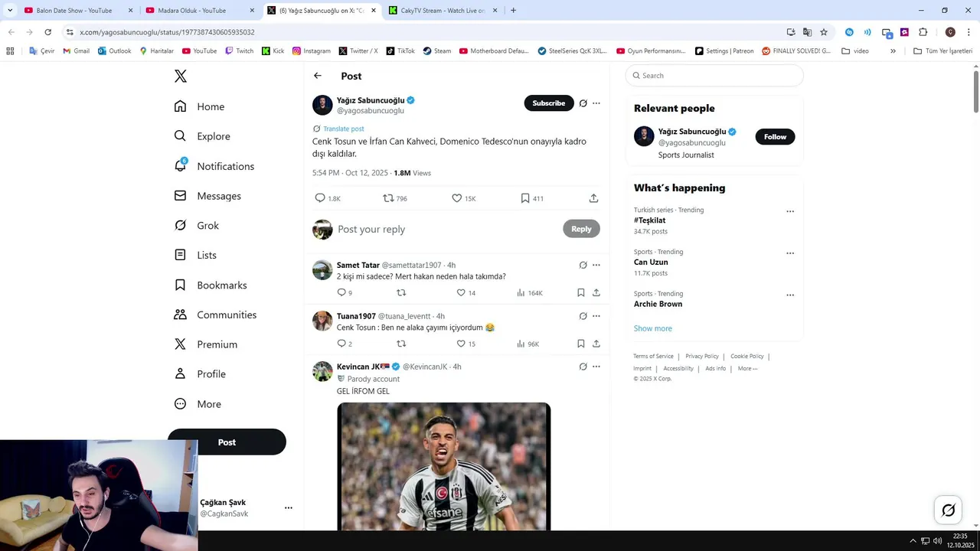Click the page's vertical scrollbar
This screenshot has height=551, width=980.
975,92
